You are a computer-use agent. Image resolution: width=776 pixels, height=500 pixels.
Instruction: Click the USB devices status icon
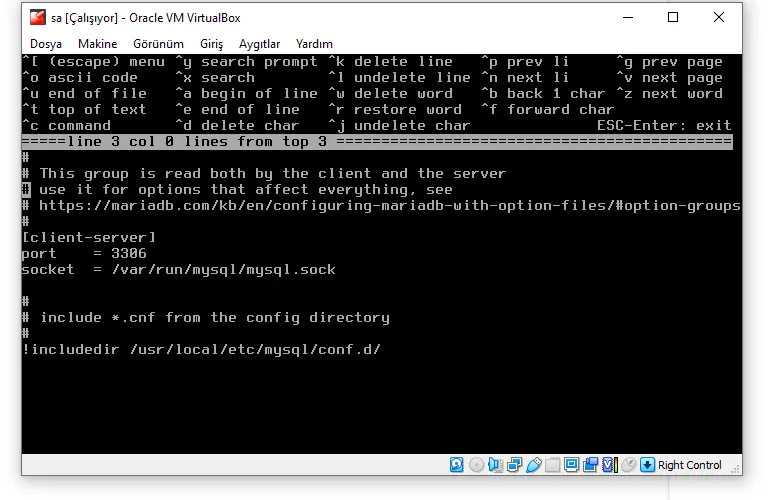[x=533, y=465]
